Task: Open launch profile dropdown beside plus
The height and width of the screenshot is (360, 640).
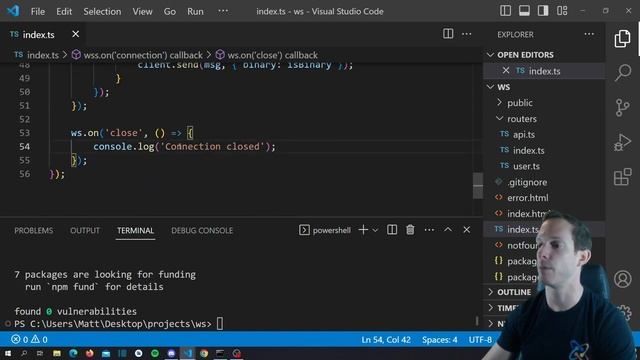Action: 375,230
